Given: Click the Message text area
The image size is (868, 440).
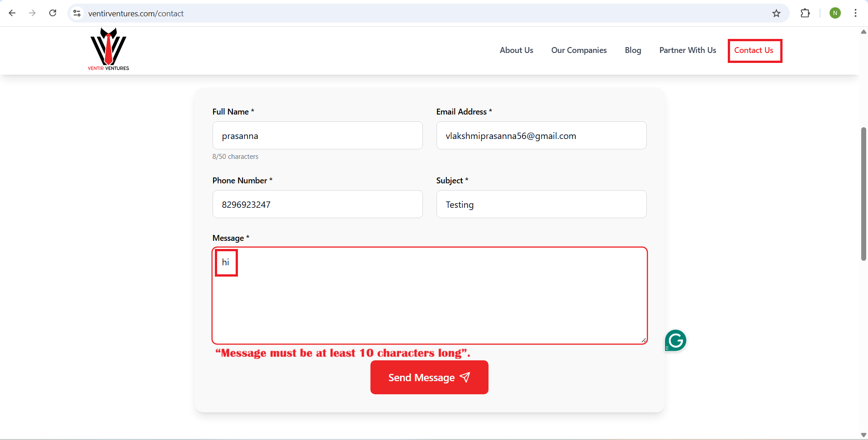Looking at the screenshot, I should (x=430, y=299).
